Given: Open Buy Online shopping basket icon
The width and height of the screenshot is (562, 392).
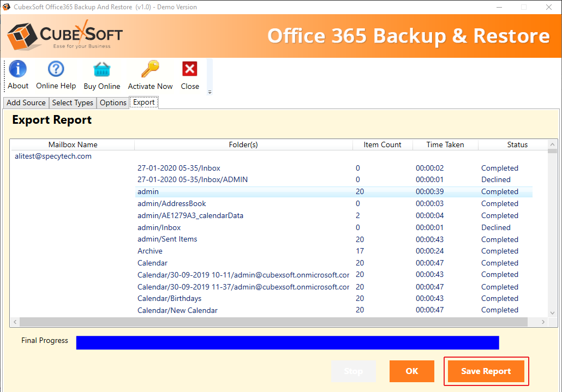Looking at the screenshot, I should 102,69.
